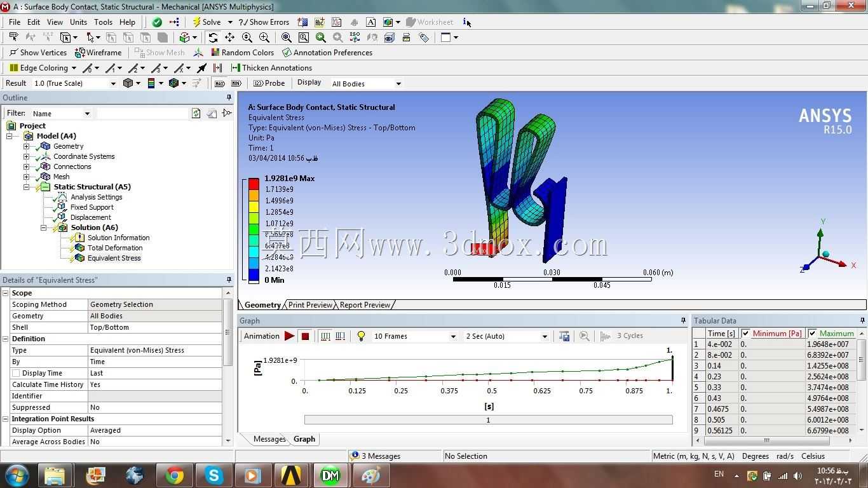This screenshot has height=488, width=868.
Task: Open the File menu
Action: point(15,22)
